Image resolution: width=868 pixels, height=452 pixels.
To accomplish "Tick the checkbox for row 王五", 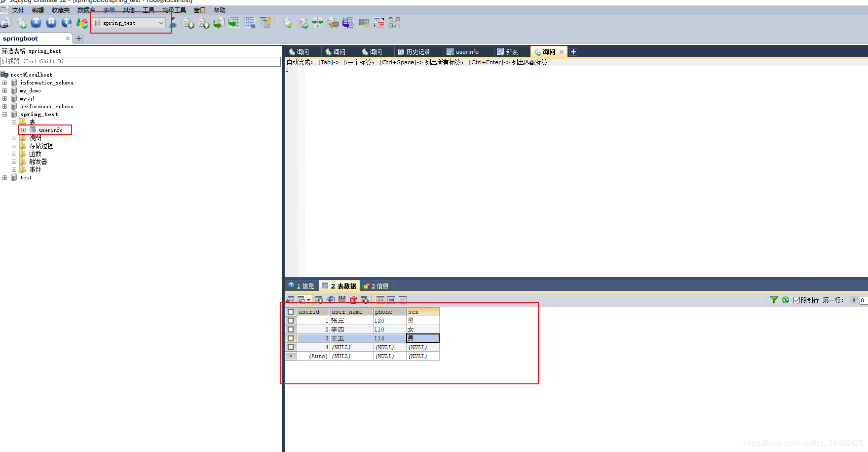I will pyautogui.click(x=291, y=338).
